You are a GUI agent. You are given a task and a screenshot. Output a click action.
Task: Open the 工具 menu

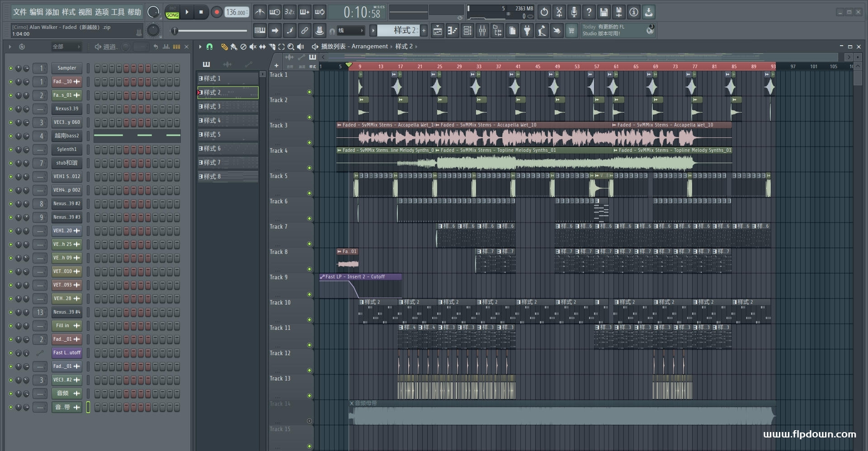coord(118,12)
